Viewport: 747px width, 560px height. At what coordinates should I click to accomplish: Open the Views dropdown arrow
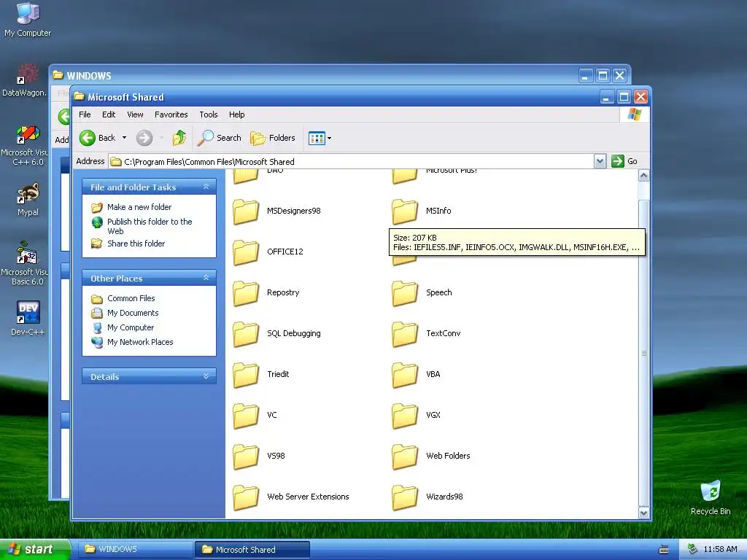tap(329, 138)
